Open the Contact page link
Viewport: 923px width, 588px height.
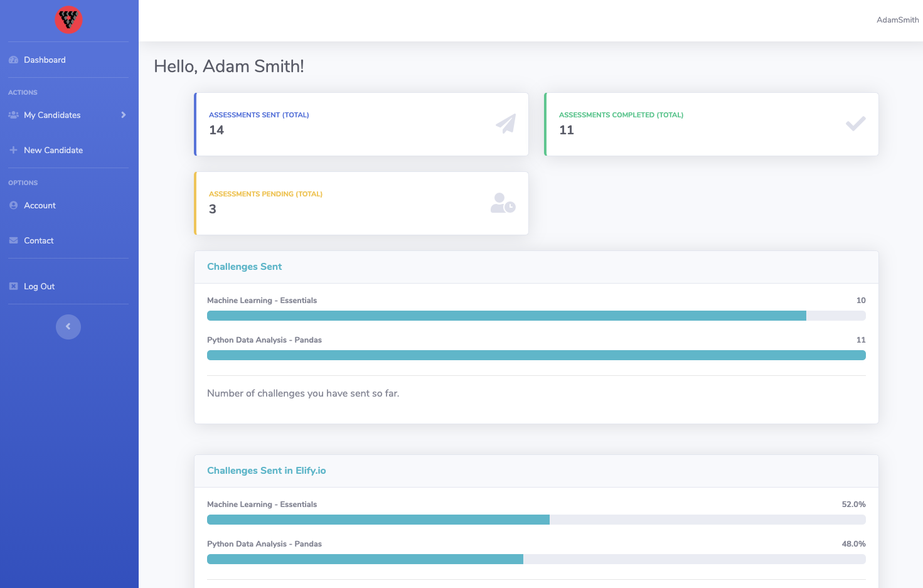[39, 241]
